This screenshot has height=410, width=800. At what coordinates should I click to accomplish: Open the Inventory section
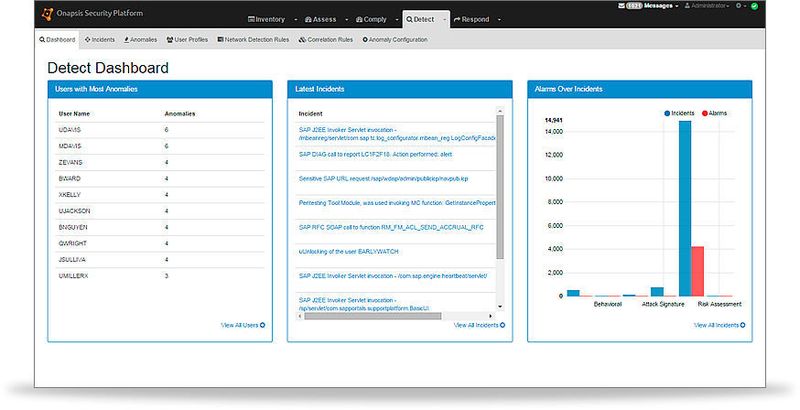[266, 19]
